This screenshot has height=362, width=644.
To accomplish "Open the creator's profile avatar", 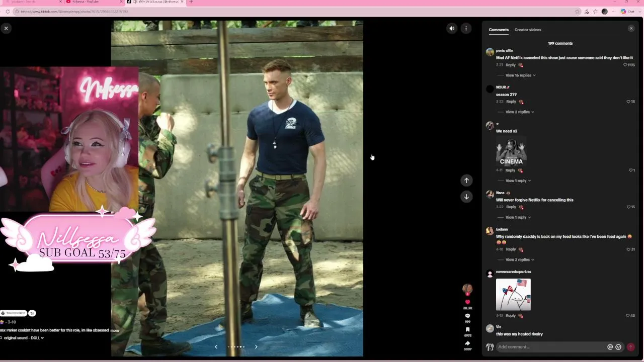I will pyautogui.click(x=467, y=289).
